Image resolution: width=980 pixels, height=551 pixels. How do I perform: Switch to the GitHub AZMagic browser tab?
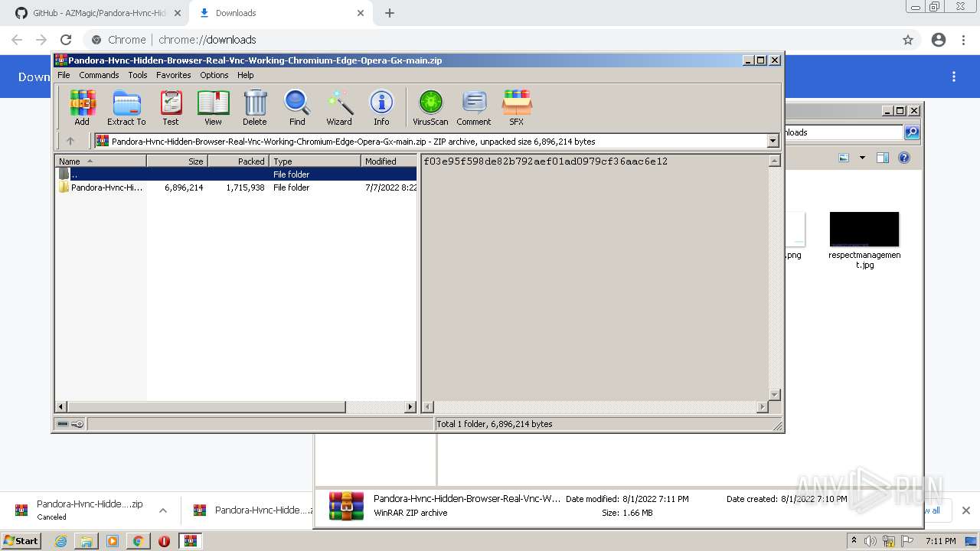[x=100, y=13]
